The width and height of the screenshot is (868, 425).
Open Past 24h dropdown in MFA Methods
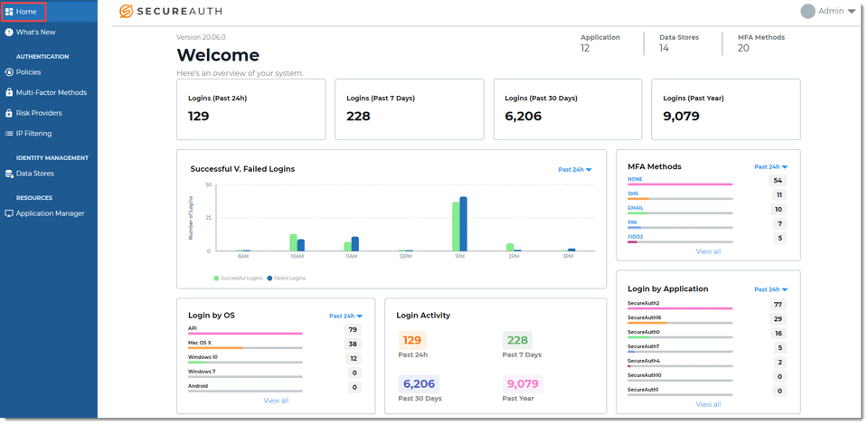[770, 166]
